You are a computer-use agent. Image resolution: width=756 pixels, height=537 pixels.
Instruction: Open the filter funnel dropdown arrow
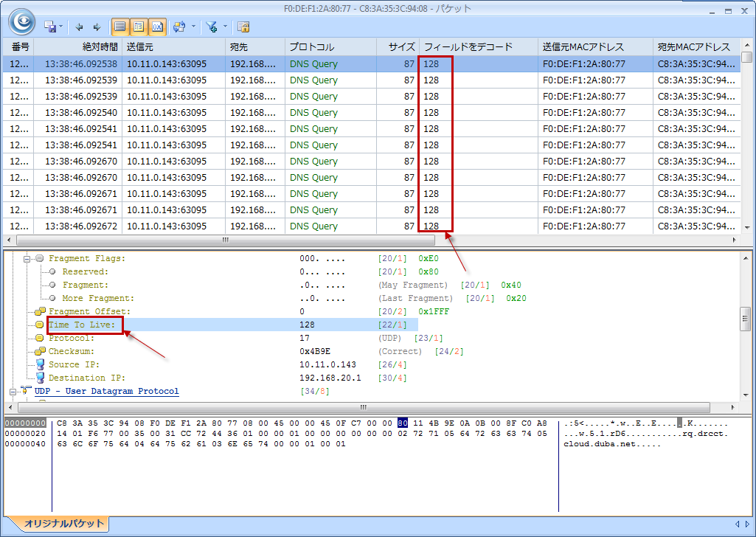coord(224,27)
